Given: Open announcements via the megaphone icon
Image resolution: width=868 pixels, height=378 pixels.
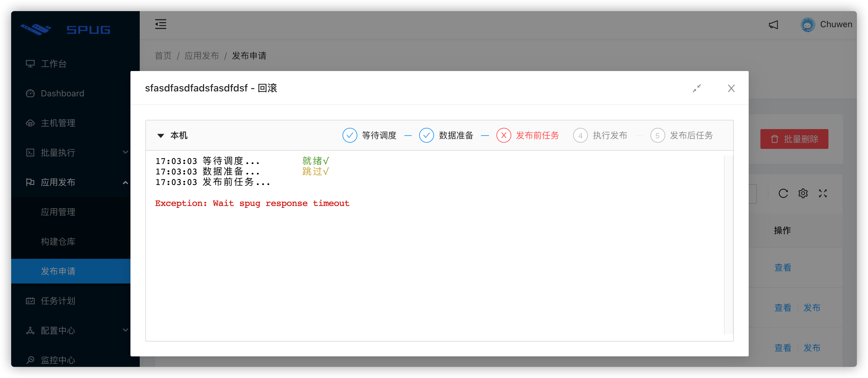Looking at the screenshot, I should coord(774,24).
